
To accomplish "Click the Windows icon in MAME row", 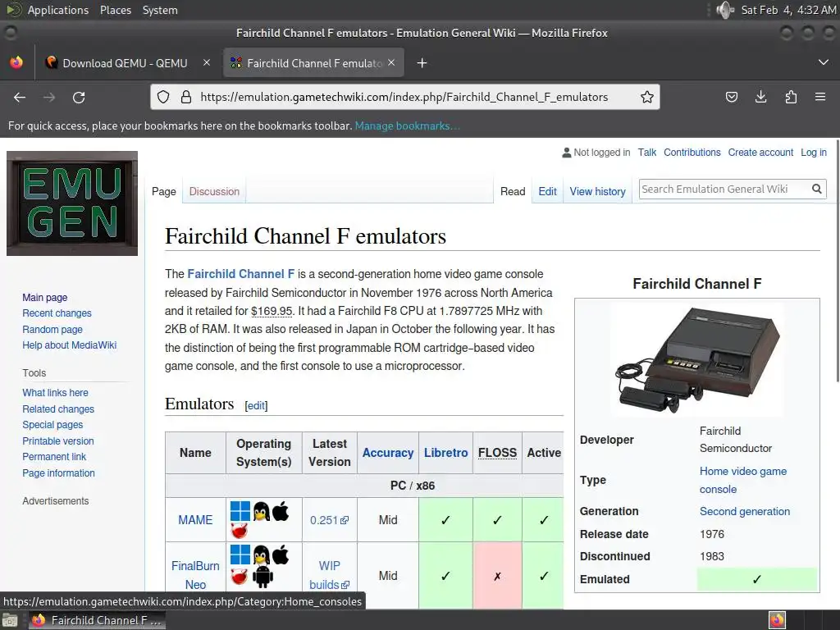I will coord(240,511).
